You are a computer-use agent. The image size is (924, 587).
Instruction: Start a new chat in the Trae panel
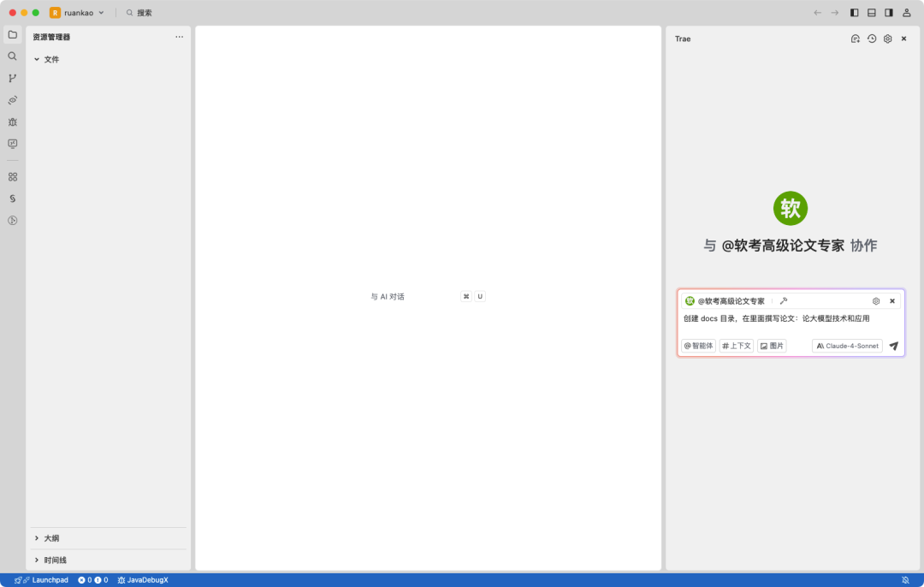(x=855, y=39)
